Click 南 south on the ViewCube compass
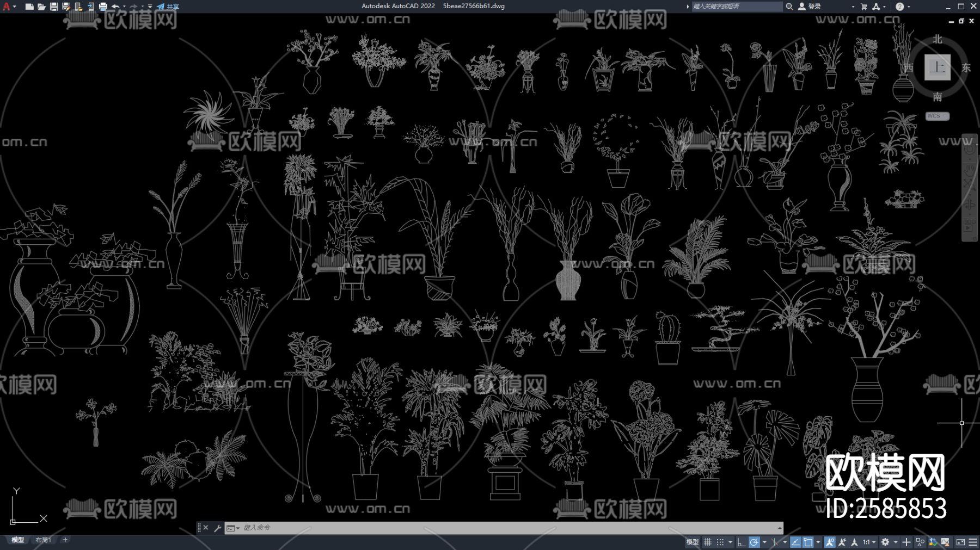 (x=937, y=97)
